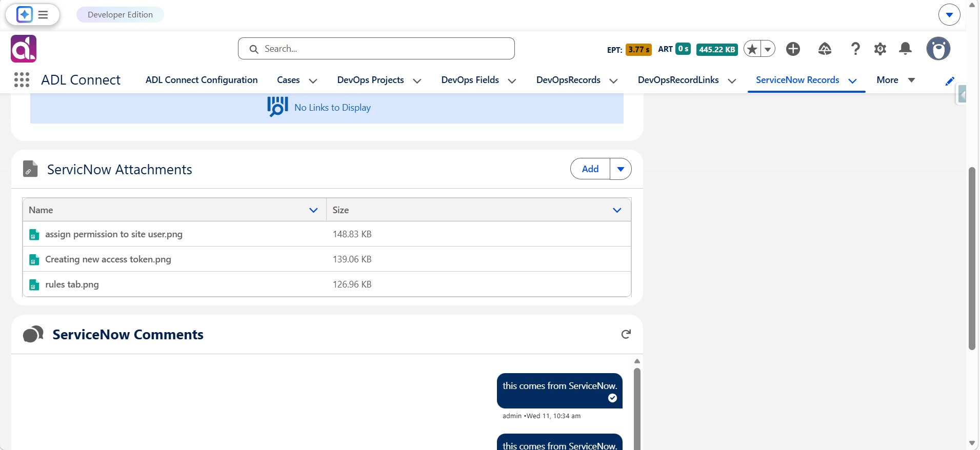The width and height of the screenshot is (980, 450).
Task: Click the ADL Connect logo
Action: (24, 49)
